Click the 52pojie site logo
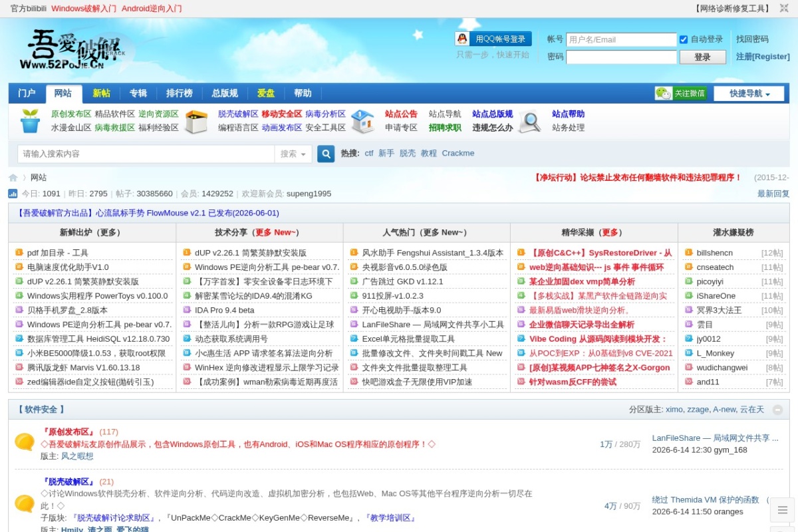 [x=73, y=50]
